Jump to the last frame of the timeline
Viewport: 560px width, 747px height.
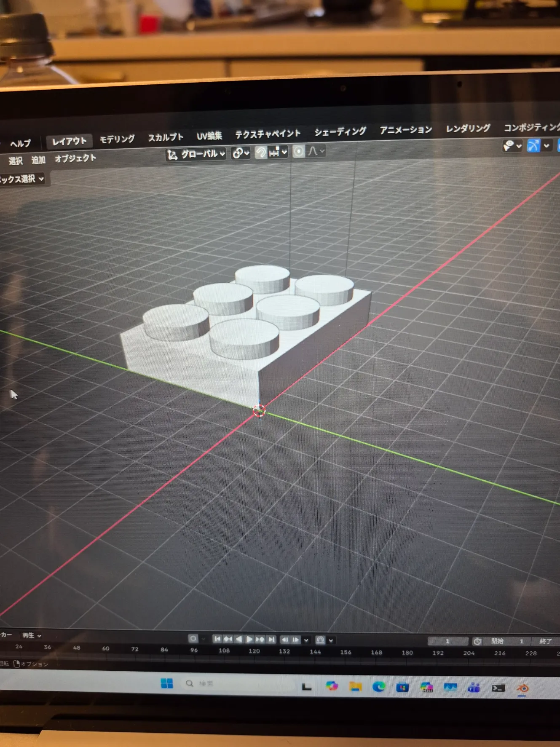271,640
